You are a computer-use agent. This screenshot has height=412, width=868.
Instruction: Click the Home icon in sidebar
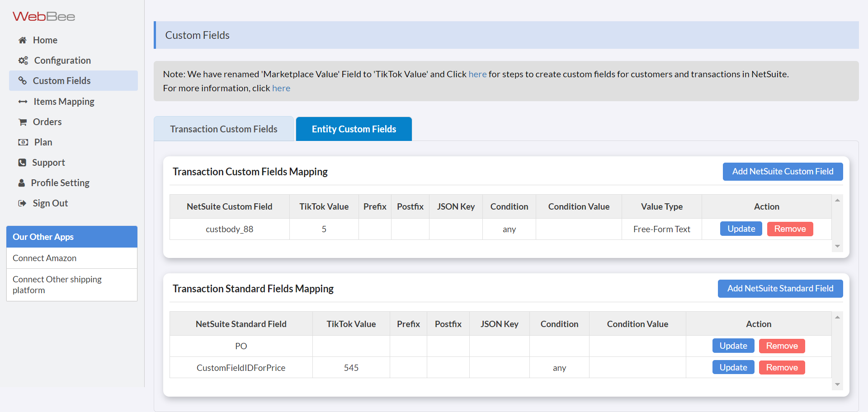pos(23,40)
